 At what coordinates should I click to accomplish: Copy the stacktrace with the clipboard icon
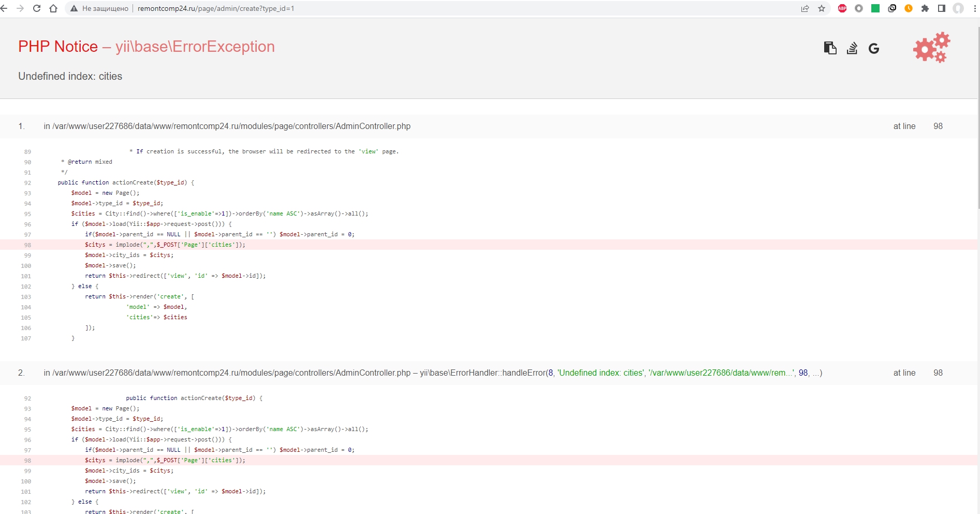coord(830,48)
